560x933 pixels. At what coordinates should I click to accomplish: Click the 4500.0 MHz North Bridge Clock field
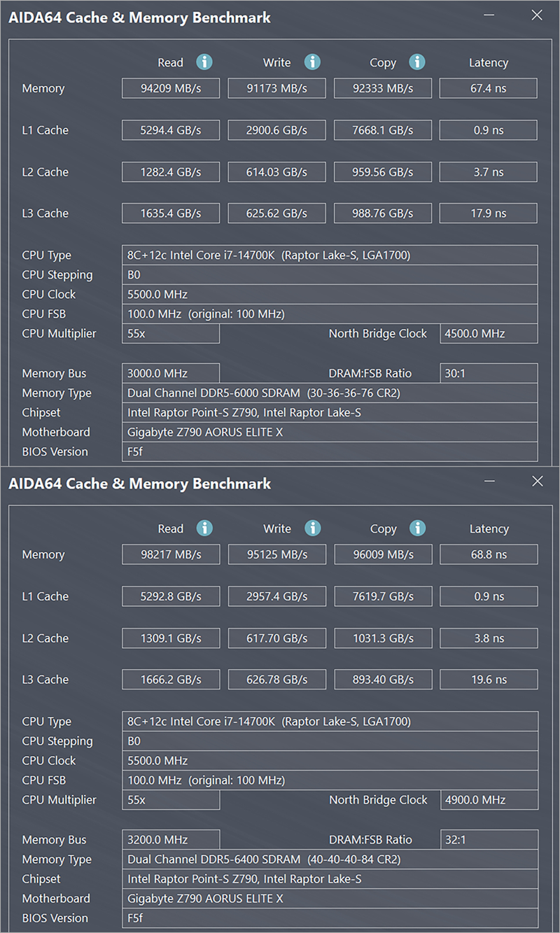pyautogui.click(x=489, y=333)
